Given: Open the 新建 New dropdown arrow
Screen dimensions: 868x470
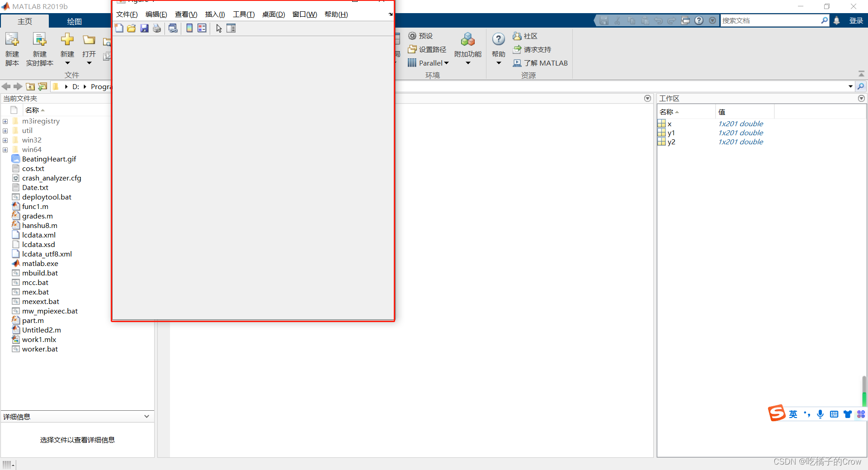Looking at the screenshot, I should click(67, 63).
